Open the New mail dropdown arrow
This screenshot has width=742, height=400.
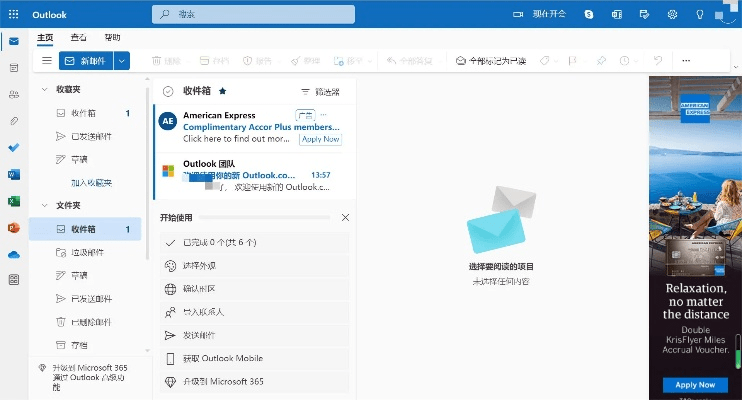point(122,61)
